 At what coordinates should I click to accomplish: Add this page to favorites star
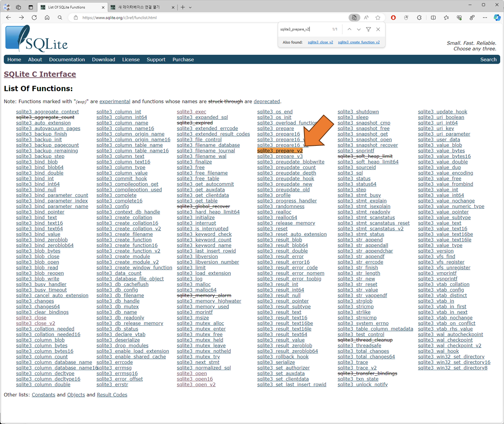[378, 18]
